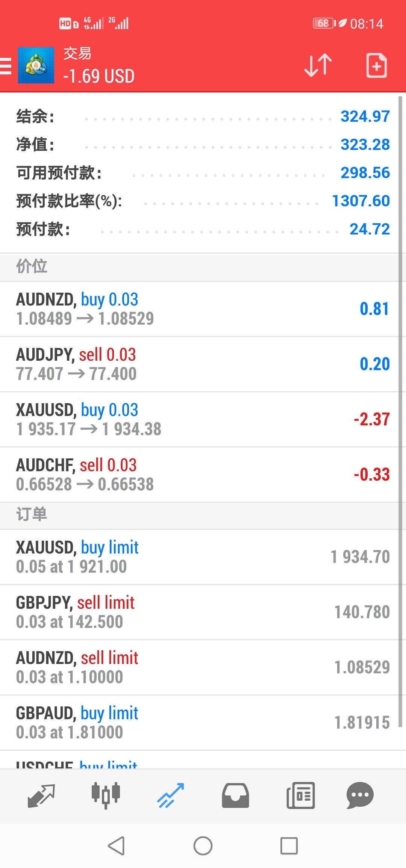The height and width of the screenshot is (868, 406).
Task: Create a new order with plus icon
Action: (376, 66)
